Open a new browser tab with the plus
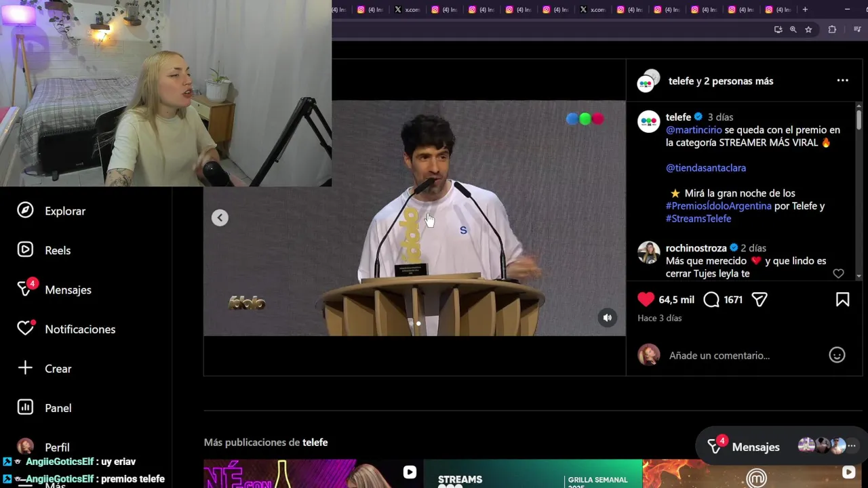The height and width of the screenshot is (488, 868). 805,9
